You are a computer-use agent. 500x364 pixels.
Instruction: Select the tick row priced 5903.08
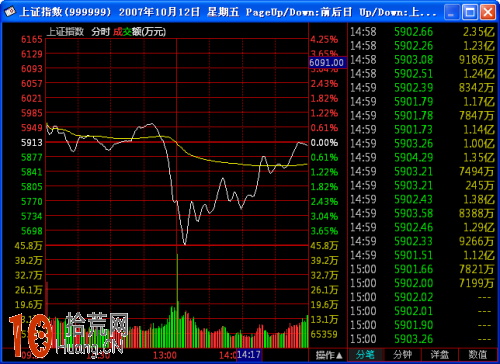[x=422, y=60]
